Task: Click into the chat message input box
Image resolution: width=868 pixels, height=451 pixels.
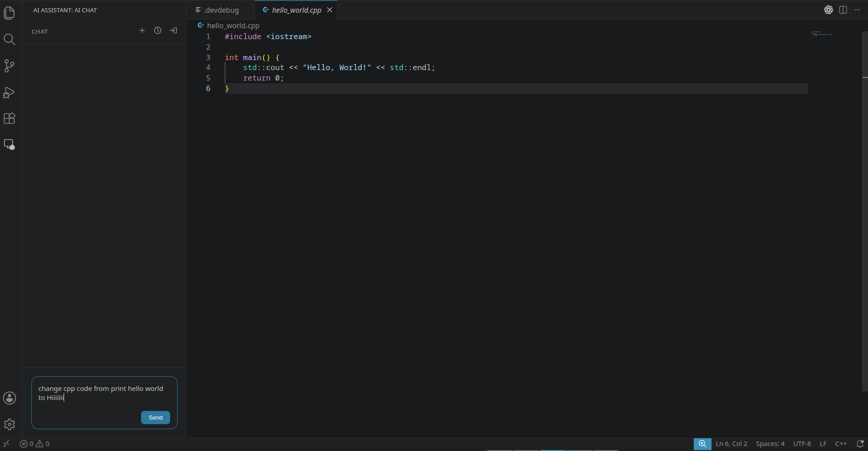Action: (x=104, y=394)
